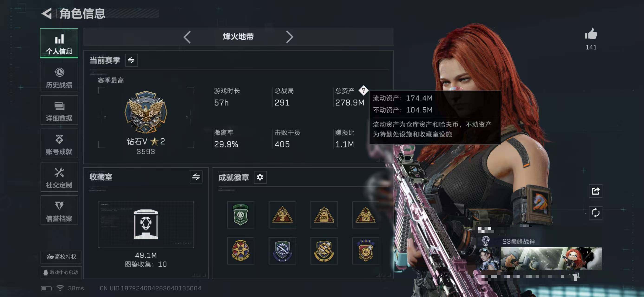The width and height of the screenshot is (644, 297).
Task: Switch to previous mode with left chevron
Action: pyautogui.click(x=187, y=37)
